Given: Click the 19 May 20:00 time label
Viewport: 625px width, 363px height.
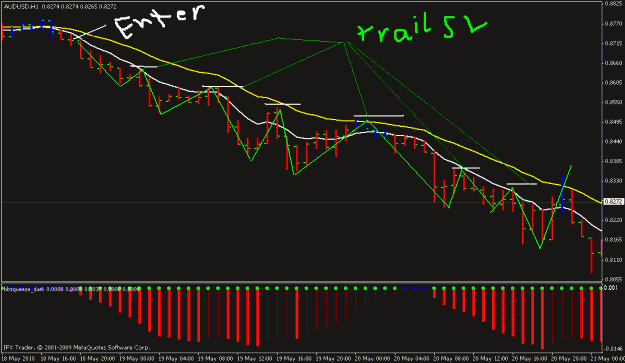Looking at the screenshot, I should point(333,358).
